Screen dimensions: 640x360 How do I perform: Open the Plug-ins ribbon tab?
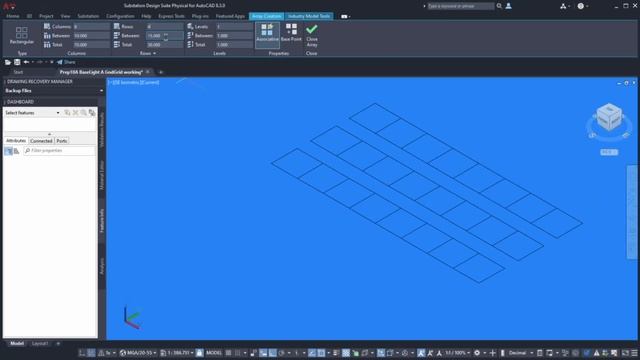tap(200, 16)
